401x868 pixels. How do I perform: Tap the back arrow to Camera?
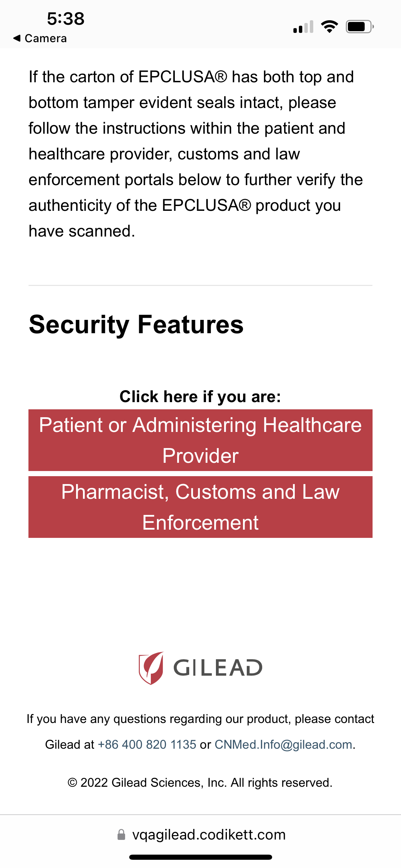click(x=17, y=38)
